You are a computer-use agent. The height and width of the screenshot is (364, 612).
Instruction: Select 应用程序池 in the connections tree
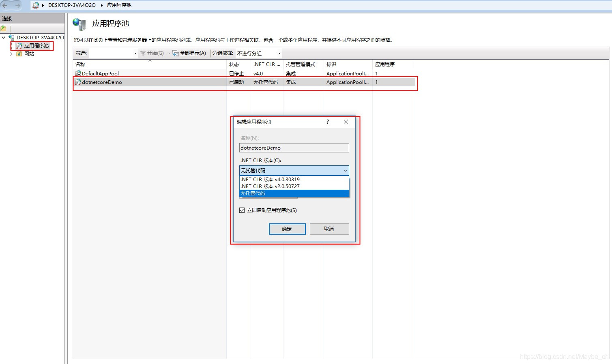(x=36, y=45)
